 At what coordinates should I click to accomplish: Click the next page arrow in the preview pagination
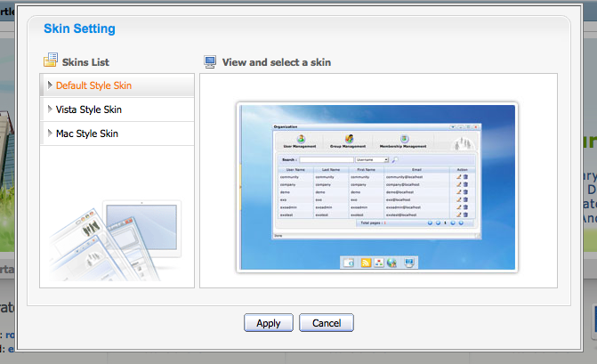[453, 223]
